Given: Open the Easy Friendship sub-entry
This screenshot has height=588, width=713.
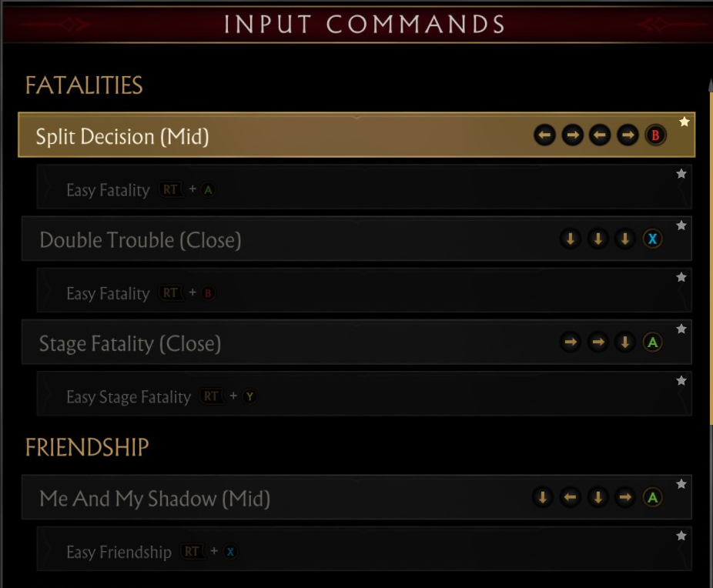Looking at the screenshot, I should (119, 552).
